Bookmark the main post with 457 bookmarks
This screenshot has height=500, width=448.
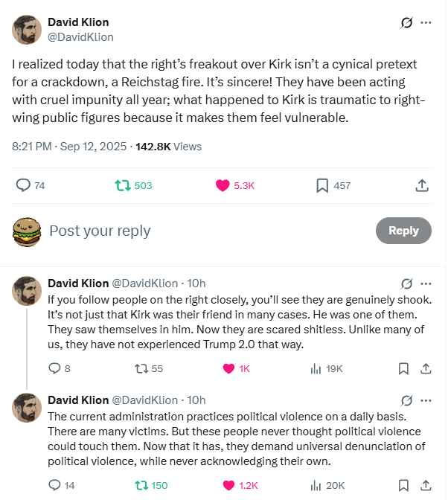pyautogui.click(x=322, y=185)
